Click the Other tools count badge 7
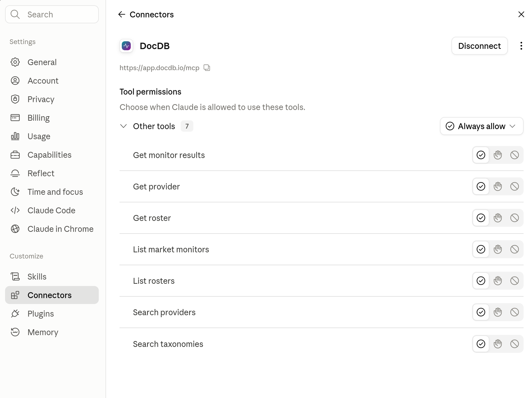Image resolution: width=532 pixels, height=398 pixels. tap(187, 126)
